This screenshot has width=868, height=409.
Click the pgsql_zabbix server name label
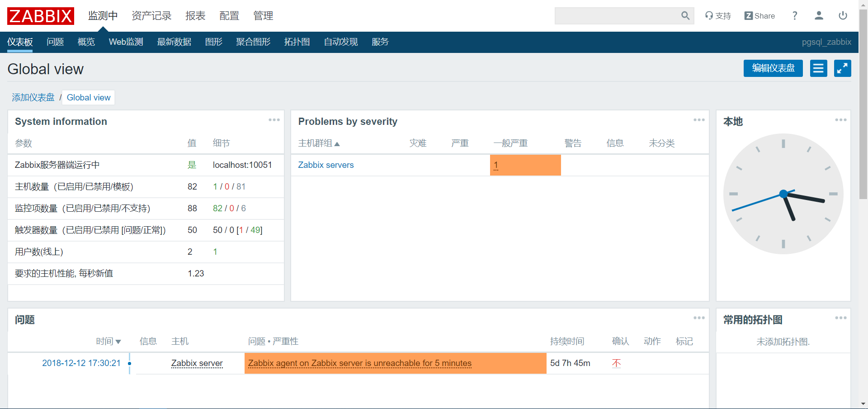click(826, 42)
